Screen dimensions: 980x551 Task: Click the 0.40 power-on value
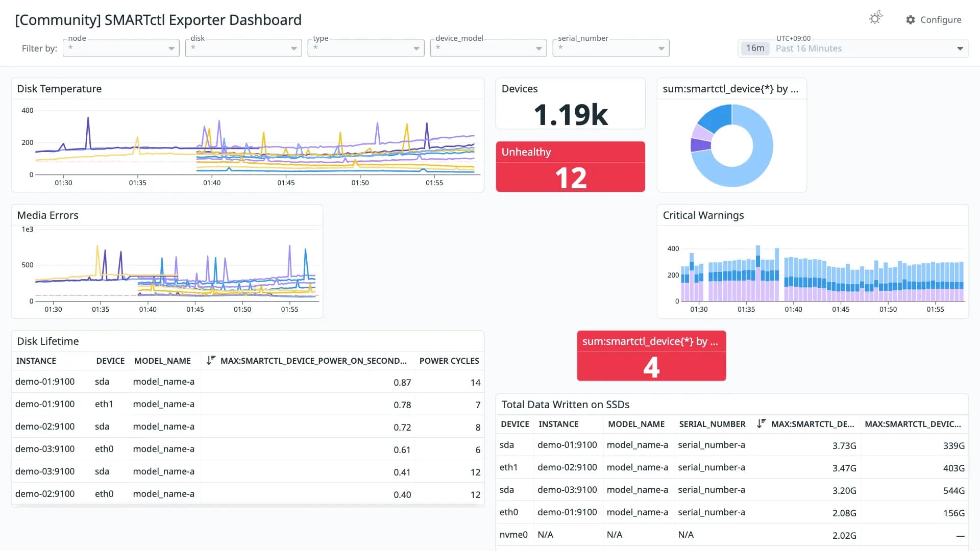coord(402,495)
